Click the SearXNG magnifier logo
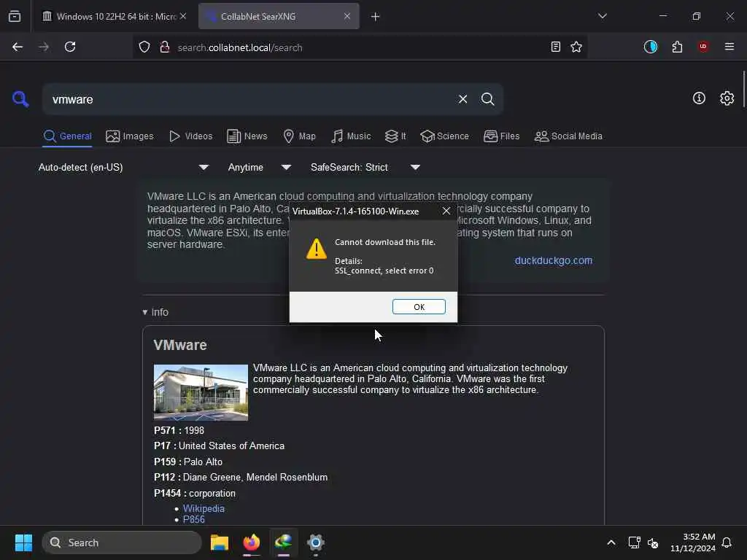The image size is (747, 560). pos(20,99)
